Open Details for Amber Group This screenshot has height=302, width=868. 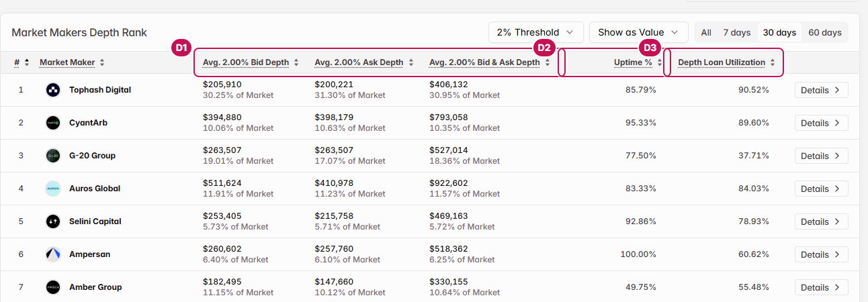(x=821, y=287)
